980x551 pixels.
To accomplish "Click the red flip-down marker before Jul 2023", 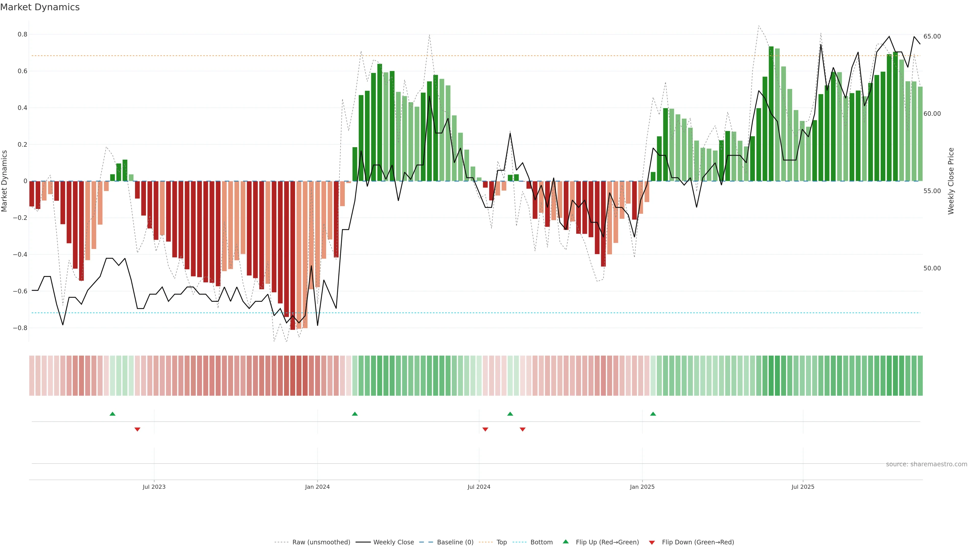I will click(x=137, y=429).
